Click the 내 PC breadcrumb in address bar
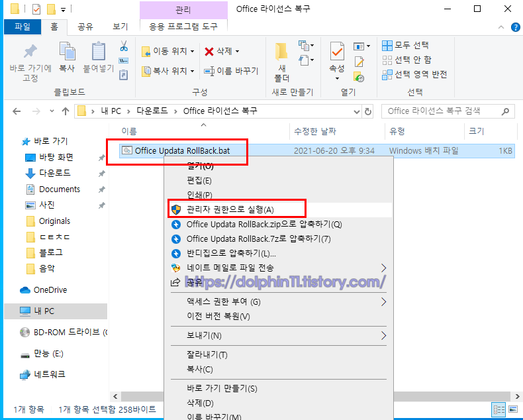This screenshot has width=523, height=420. click(111, 111)
